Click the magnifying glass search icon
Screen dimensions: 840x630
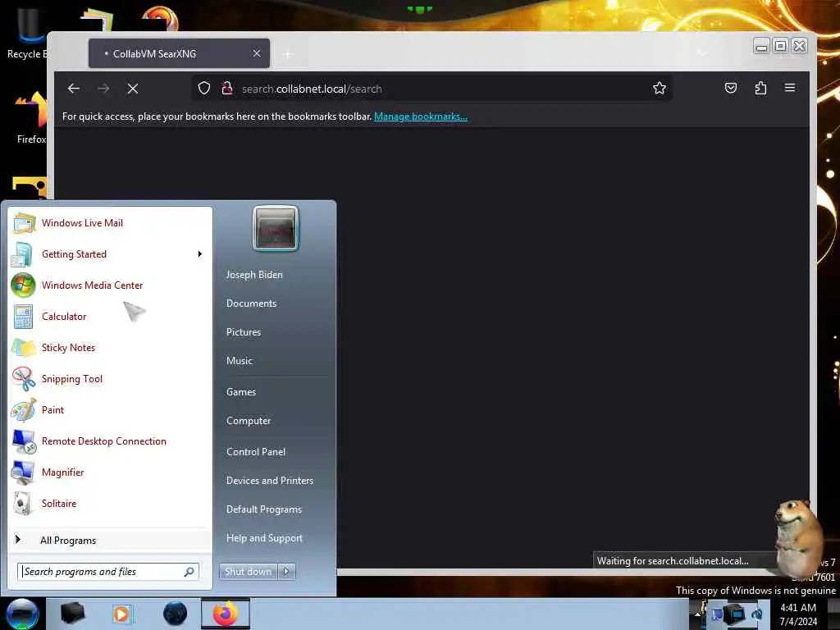coord(189,572)
